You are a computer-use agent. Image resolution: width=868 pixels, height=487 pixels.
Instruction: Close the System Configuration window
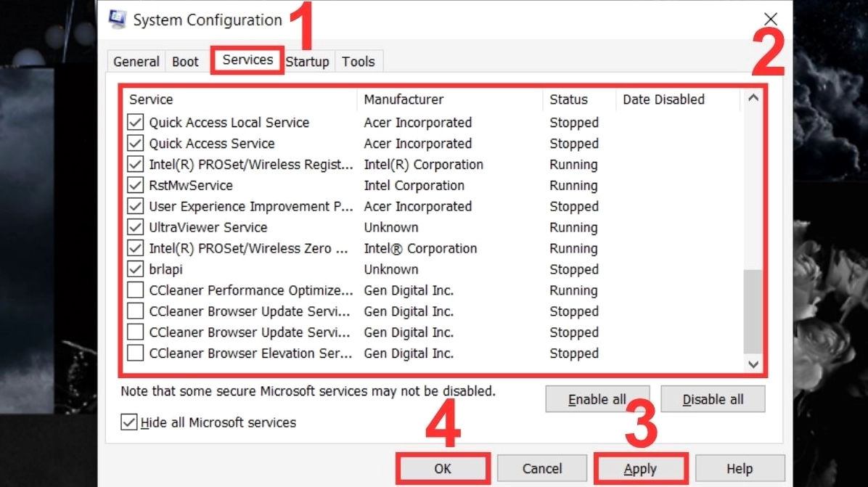[771, 20]
